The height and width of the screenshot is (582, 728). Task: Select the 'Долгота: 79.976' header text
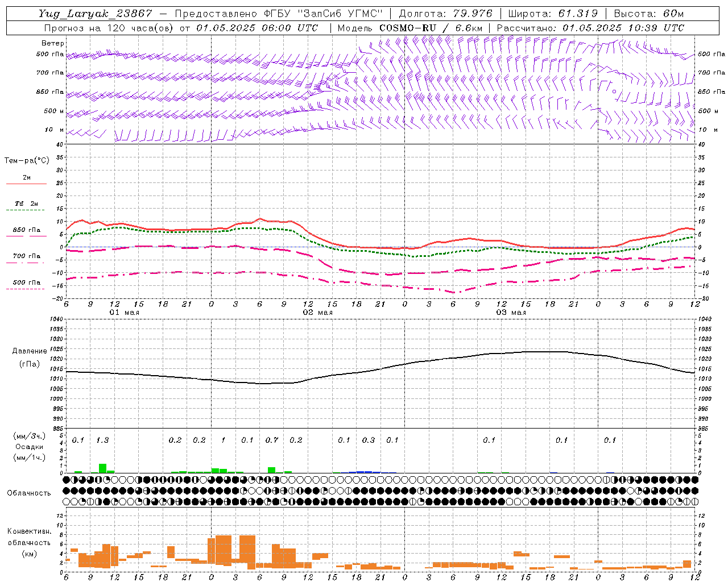coord(446,14)
